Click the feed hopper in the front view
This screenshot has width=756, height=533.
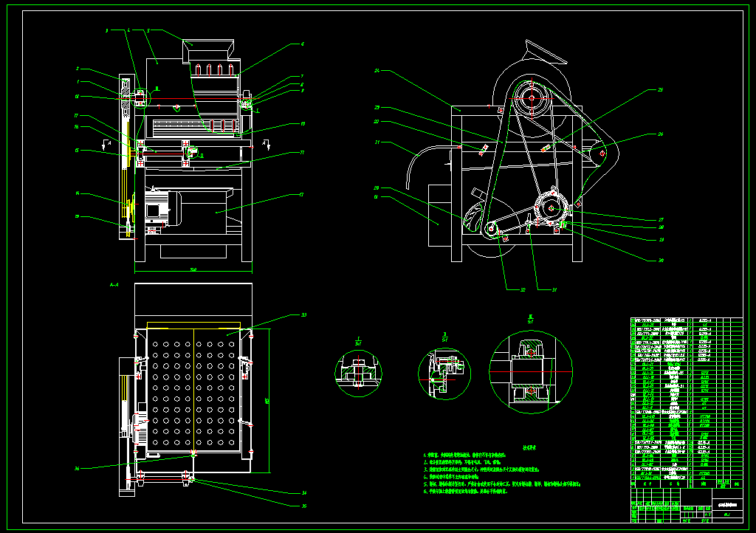point(208,51)
